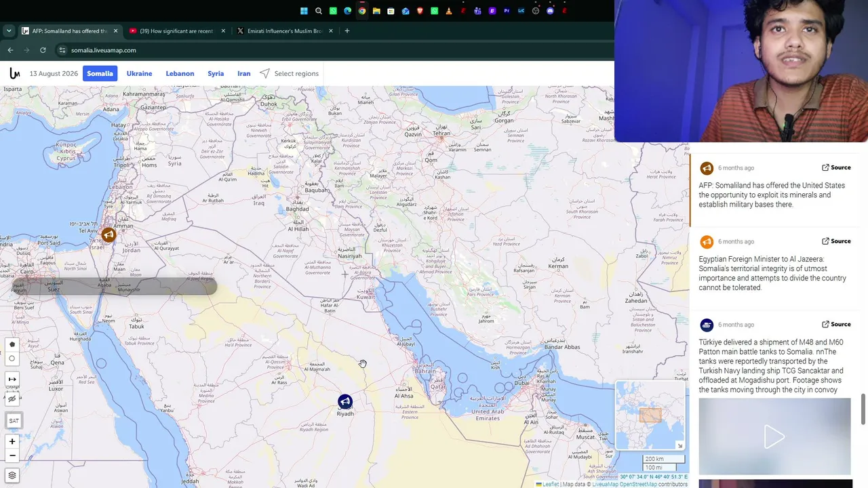
Task: Collapse the minimap using its corner arrow
Action: click(679, 445)
